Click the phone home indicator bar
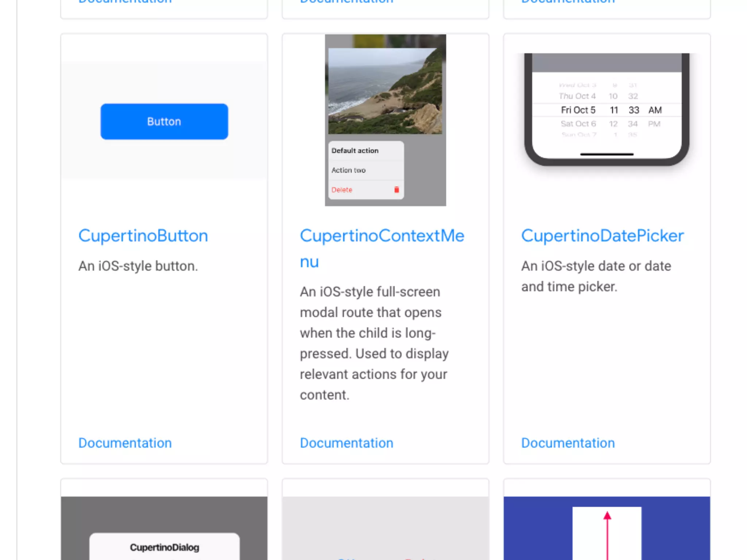Viewport: 747px width, 560px height. click(607, 154)
